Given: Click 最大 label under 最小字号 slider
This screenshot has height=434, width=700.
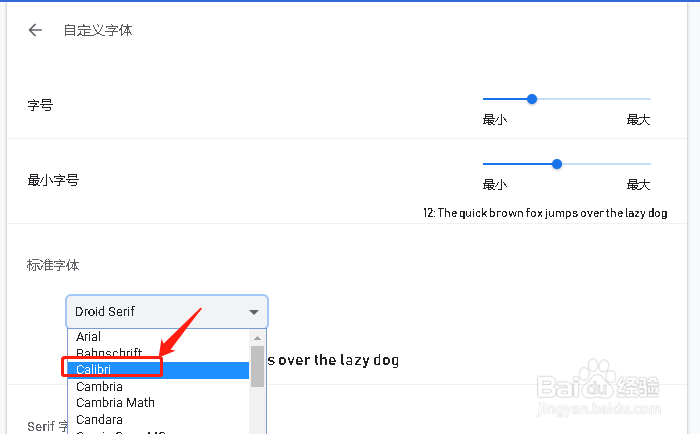Looking at the screenshot, I should tap(638, 185).
